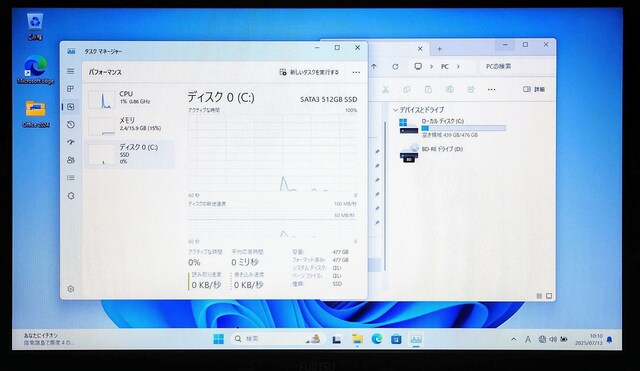Select the Performance page icon in sidebar
640x371 pixels.
click(71, 107)
